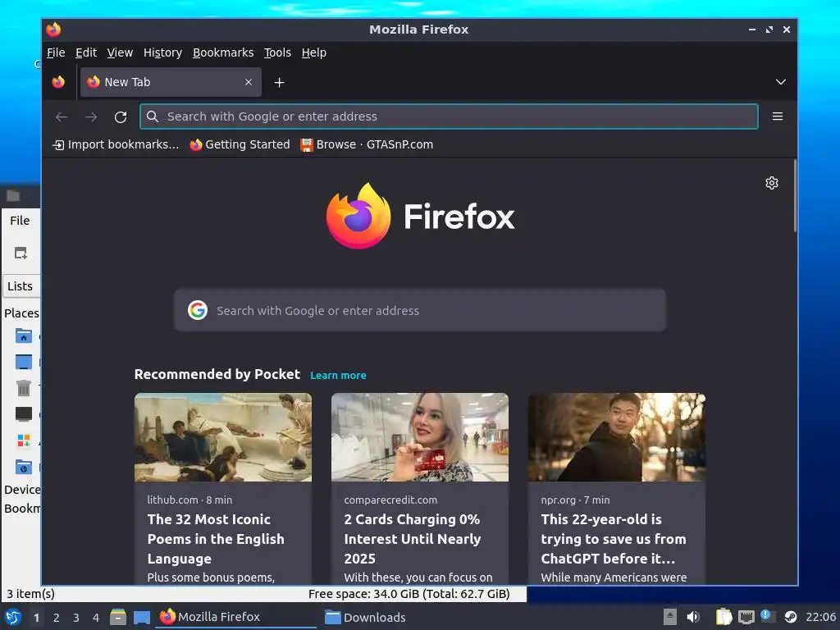Click the Google search box on page
This screenshot has height=630, width=840.
click(420, 311)
